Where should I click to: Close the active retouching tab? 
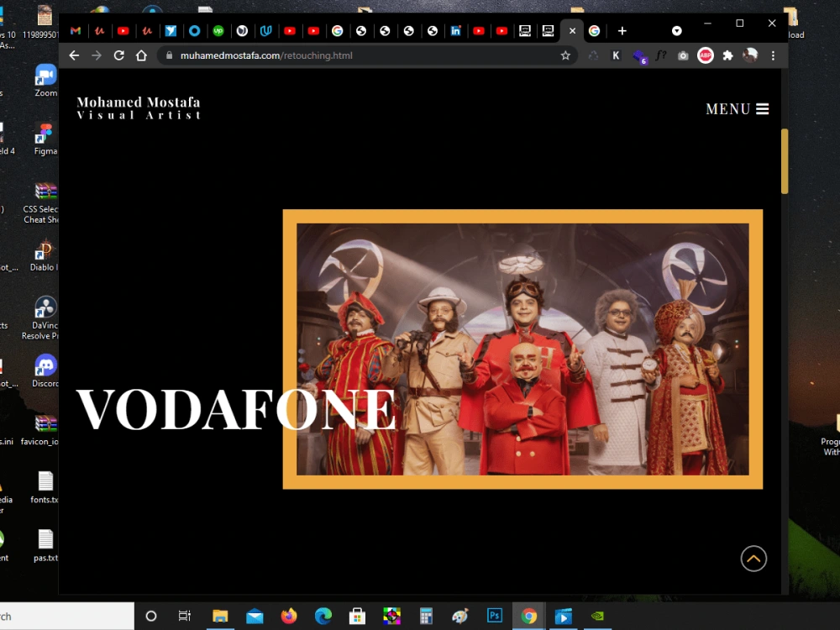click(x=572, y=31)
